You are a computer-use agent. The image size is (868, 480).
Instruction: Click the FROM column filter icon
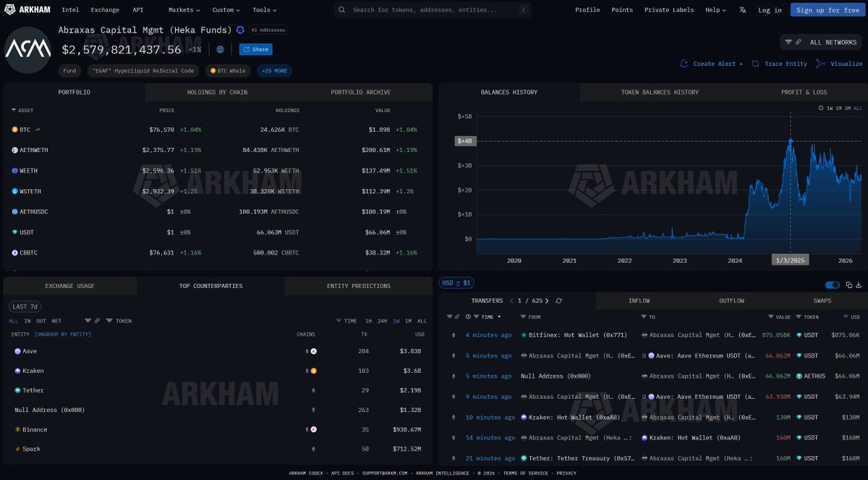[x=524, y=316]
